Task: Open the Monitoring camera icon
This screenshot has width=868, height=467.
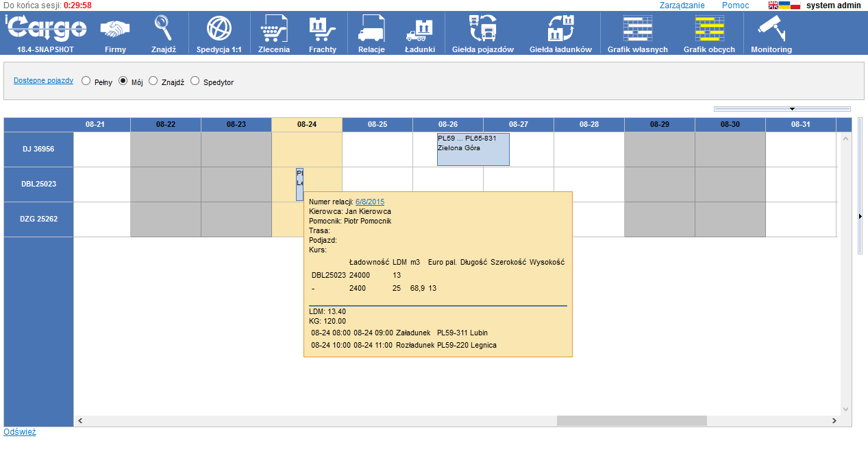Action: [x=771, y=29]
